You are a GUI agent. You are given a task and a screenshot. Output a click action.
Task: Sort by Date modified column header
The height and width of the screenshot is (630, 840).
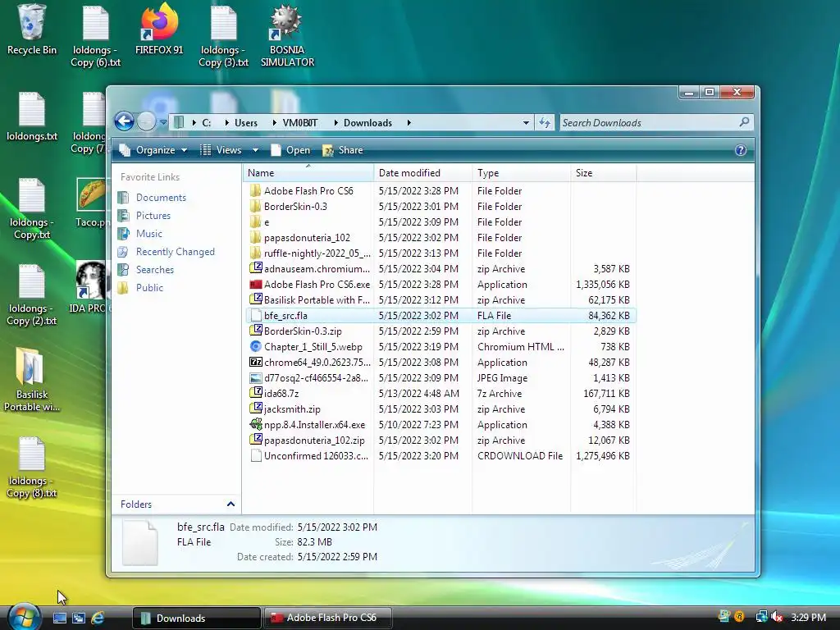(x=422, y=173)
